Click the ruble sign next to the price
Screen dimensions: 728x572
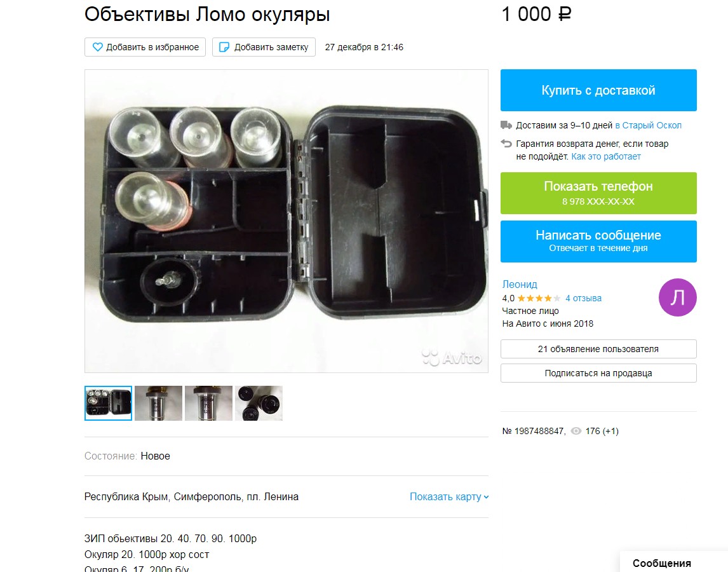(565, 15)
